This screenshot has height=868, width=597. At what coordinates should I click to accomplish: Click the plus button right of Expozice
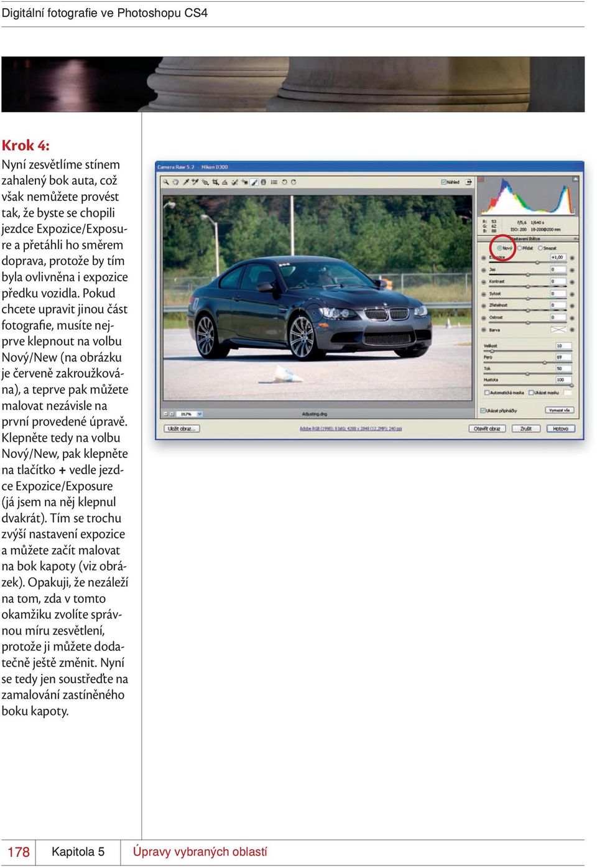(572, 258)
